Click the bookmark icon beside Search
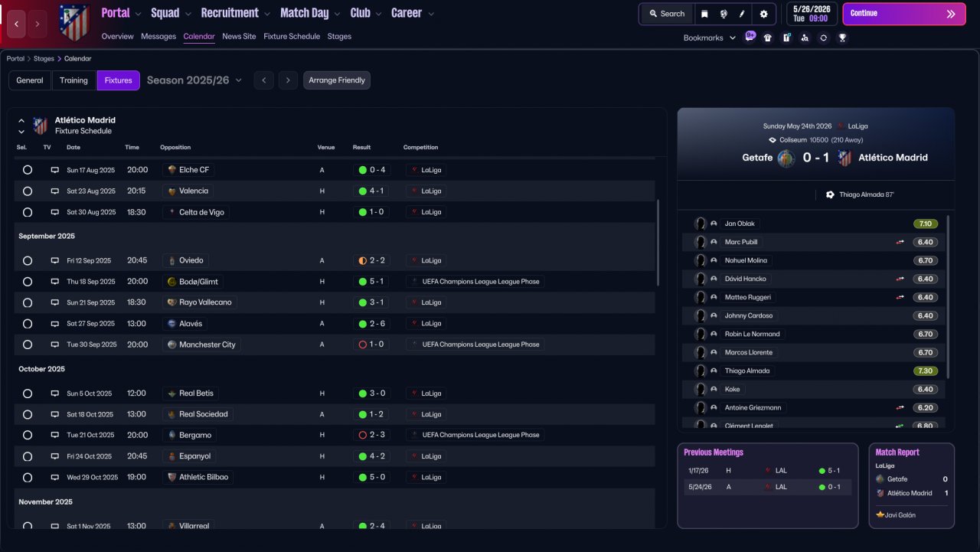This screenshot has width=980, height=552. [x=704, y=14]
